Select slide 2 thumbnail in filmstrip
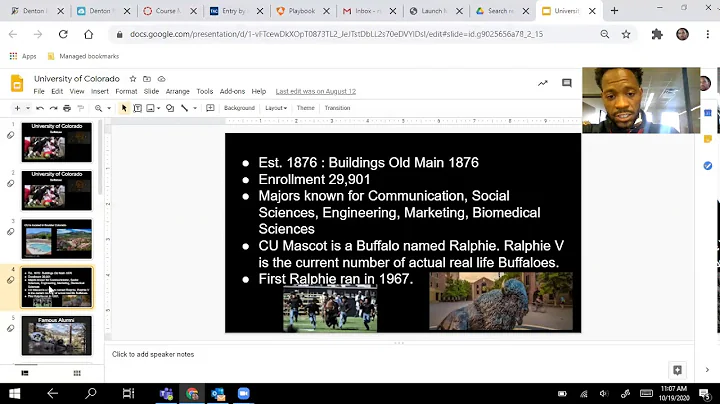720x404 pixels. [56, 190]
